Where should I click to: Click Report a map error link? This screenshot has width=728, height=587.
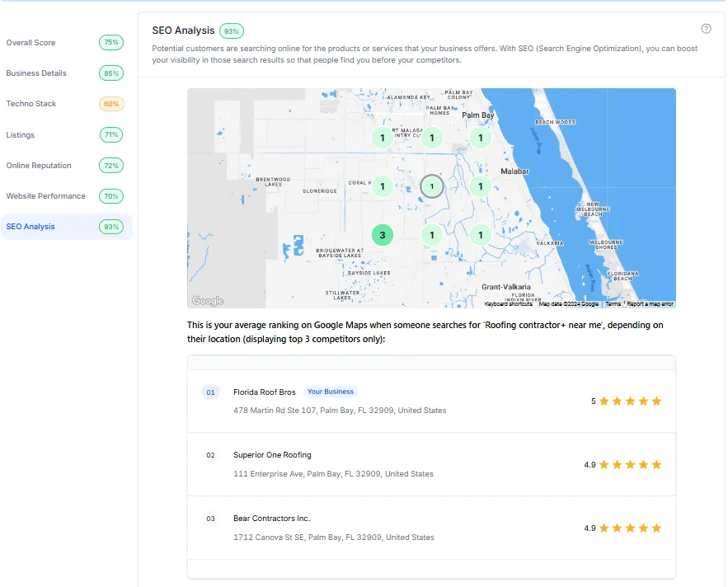coord(650,303)
